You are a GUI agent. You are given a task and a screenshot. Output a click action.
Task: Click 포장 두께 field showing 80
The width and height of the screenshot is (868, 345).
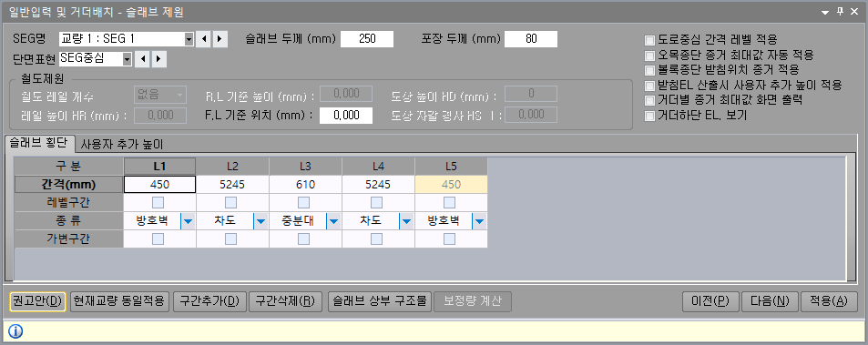click(531, 39)
